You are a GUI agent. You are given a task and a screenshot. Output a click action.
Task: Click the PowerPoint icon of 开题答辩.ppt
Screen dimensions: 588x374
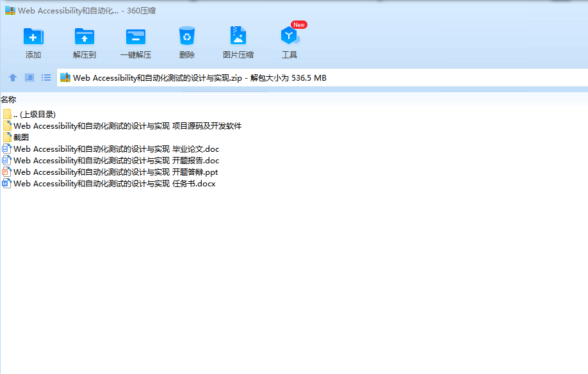(6, 172)
